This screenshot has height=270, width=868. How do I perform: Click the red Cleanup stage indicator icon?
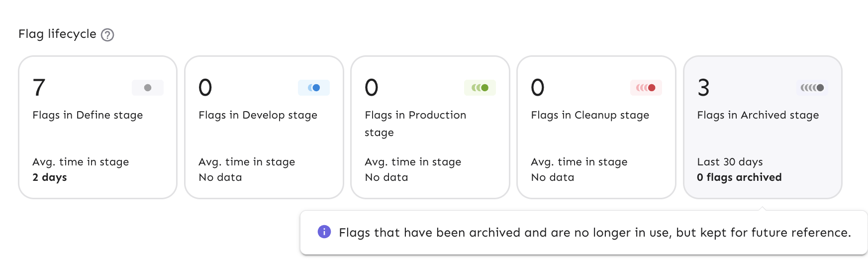pyautogui.click(x=646, y=88)
